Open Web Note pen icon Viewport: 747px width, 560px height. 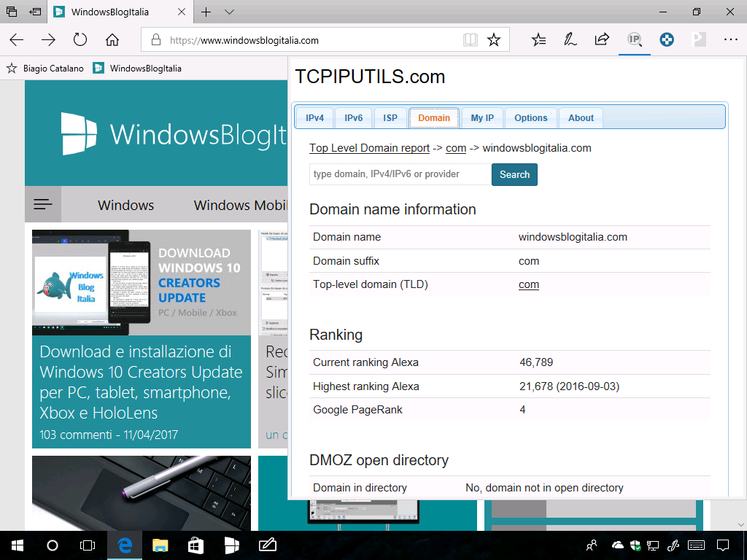(x=570, y=40)
